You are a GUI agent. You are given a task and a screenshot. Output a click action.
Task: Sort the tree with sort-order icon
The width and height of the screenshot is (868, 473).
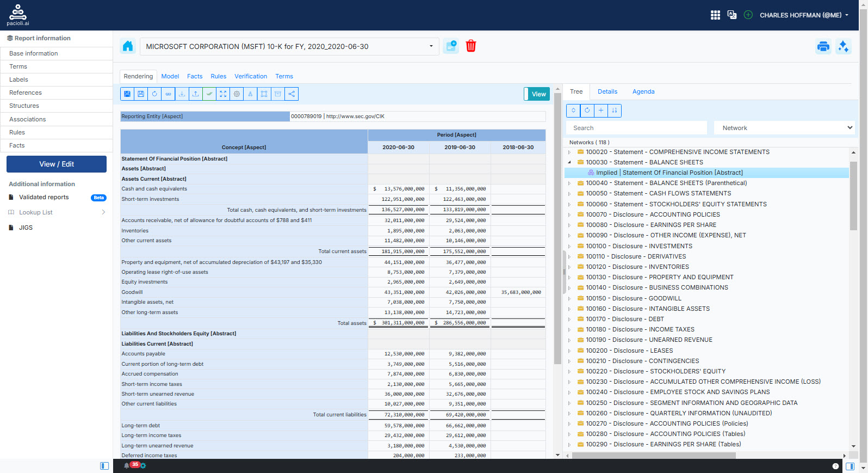click(x=615, y=110)
